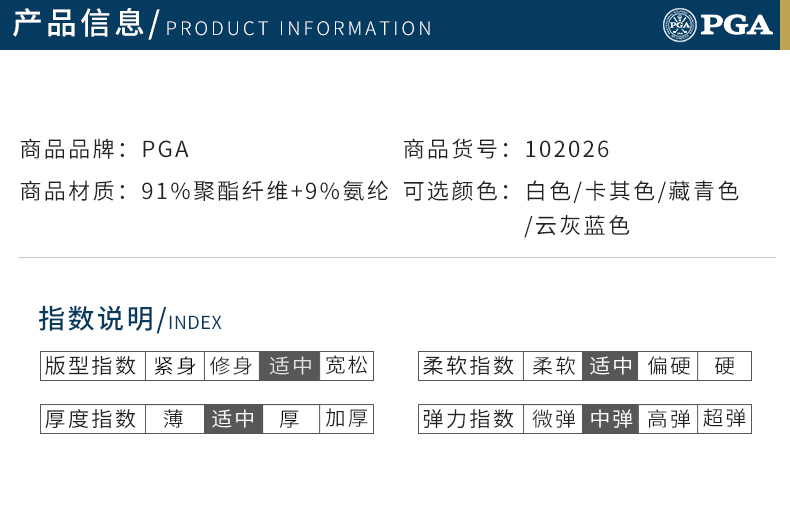Select highlighted 中弹 elasticity option
Screen dimensions: 790x514
611,419
